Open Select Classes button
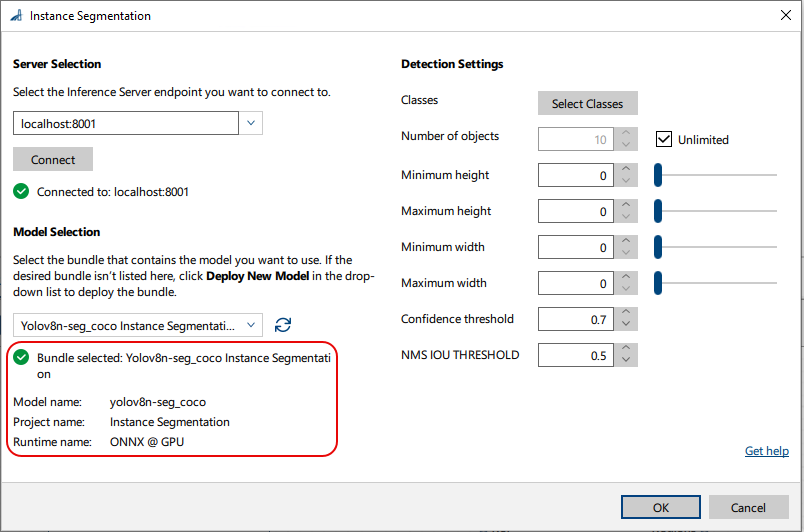 (x=588, y=103)
